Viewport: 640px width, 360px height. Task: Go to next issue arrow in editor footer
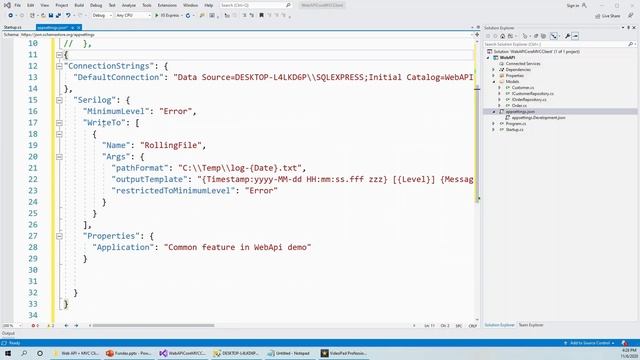(76, 326)
